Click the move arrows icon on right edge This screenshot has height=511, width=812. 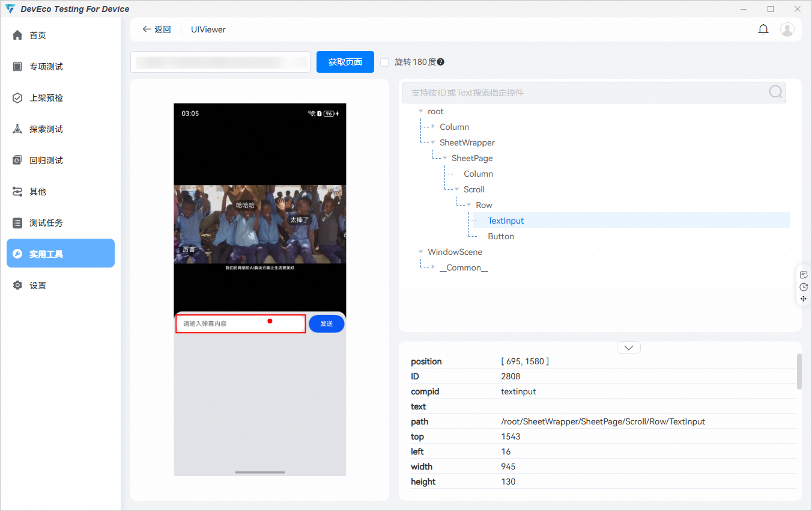click(x=804, y=299)
